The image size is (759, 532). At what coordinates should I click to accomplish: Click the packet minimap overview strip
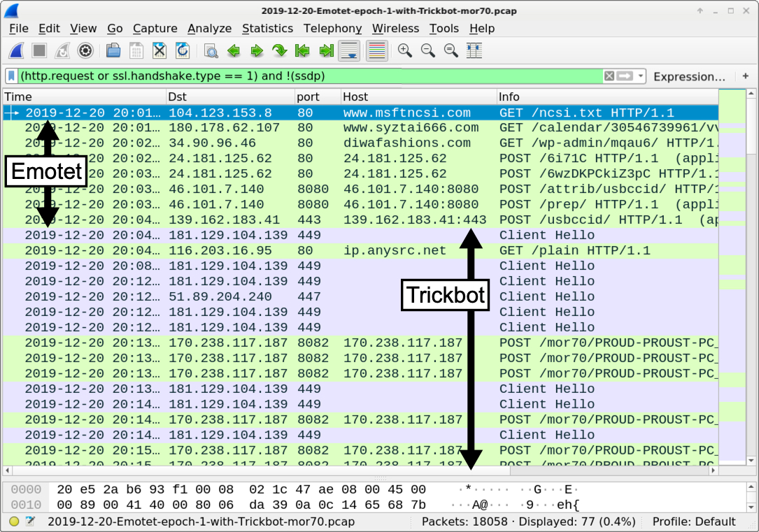pos(732,275)
